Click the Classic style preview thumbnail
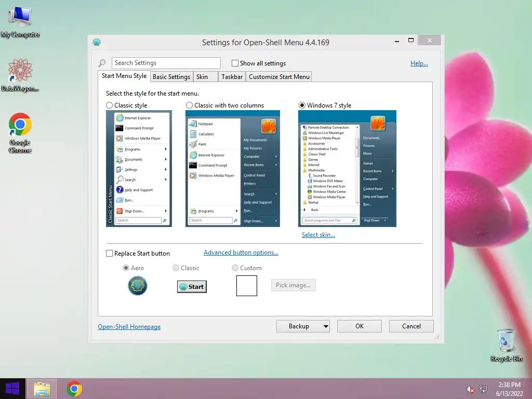This screenshot has width=532, height=399. (x=139, y=169)
